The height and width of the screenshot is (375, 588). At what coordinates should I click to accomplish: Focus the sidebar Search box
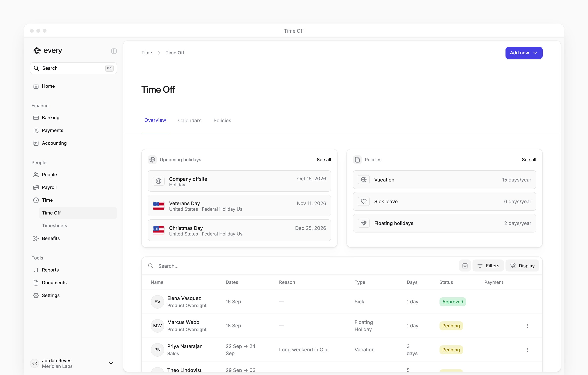(x=73, y=68)
